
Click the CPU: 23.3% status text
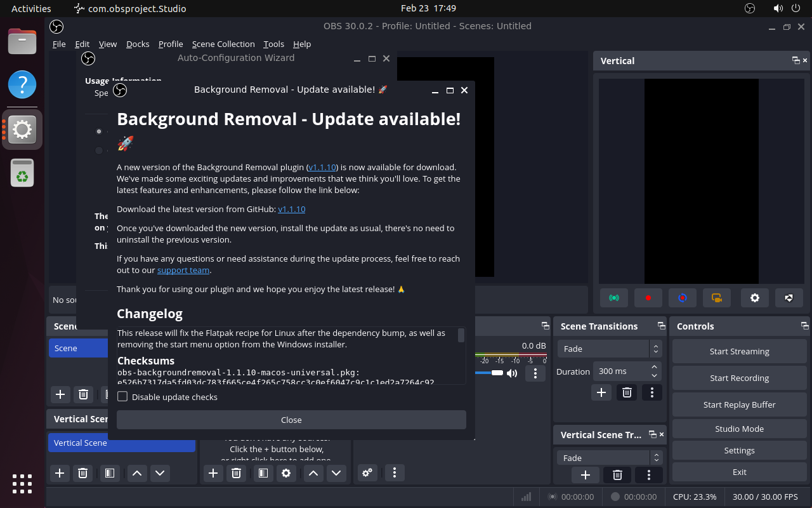[x=695, y=497]
